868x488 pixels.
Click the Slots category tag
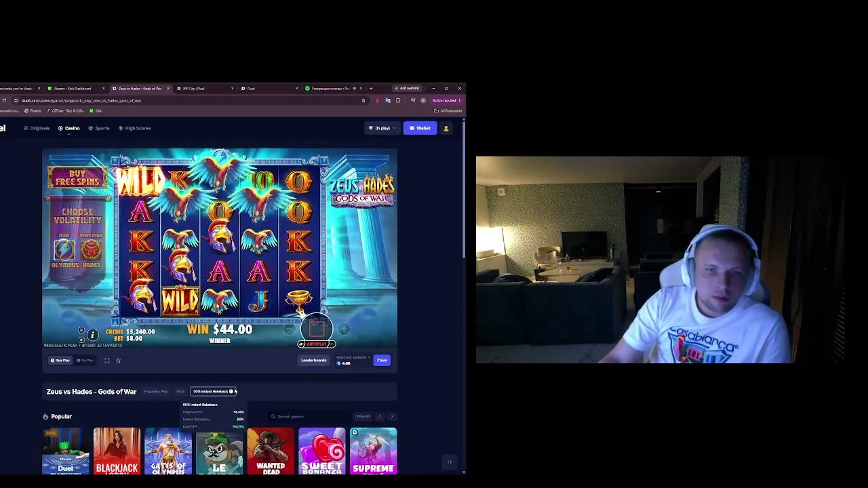click(180, 392)
